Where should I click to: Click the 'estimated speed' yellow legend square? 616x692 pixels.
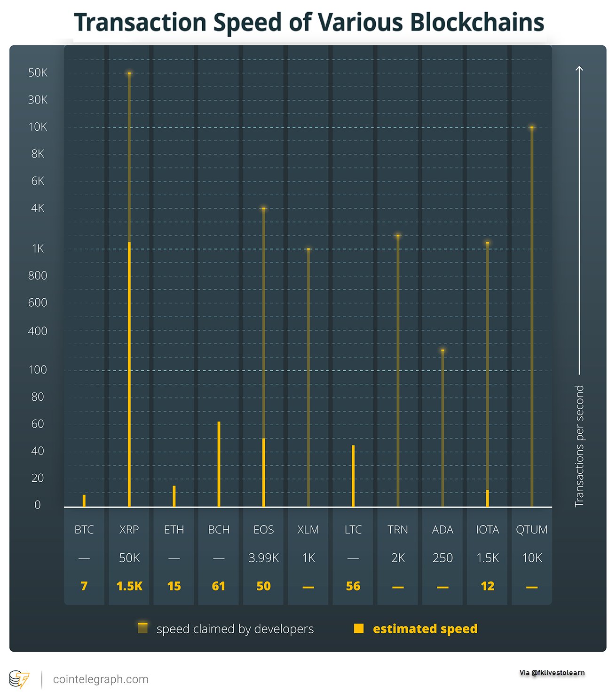(359, 628)
